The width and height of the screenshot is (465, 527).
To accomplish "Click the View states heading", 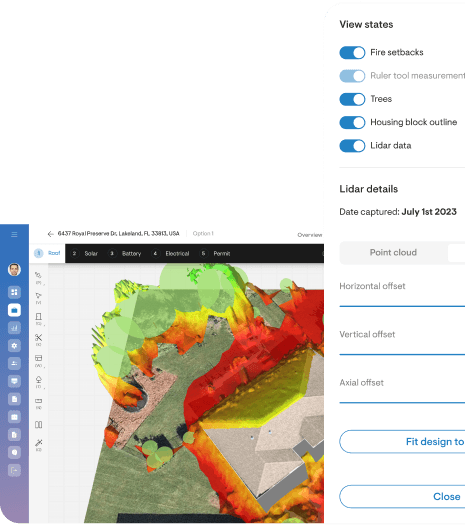I will coord(366,25).
